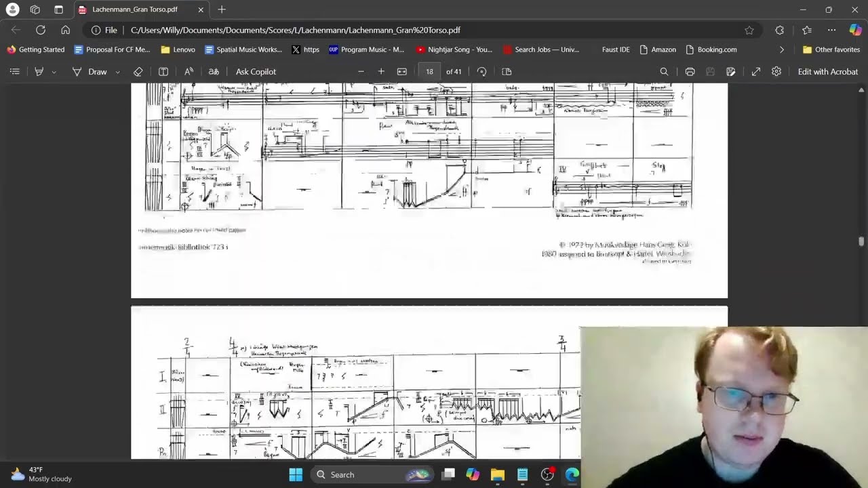868x488 pixels.
Task: Print the PDF document
Action: click(690, 71)
